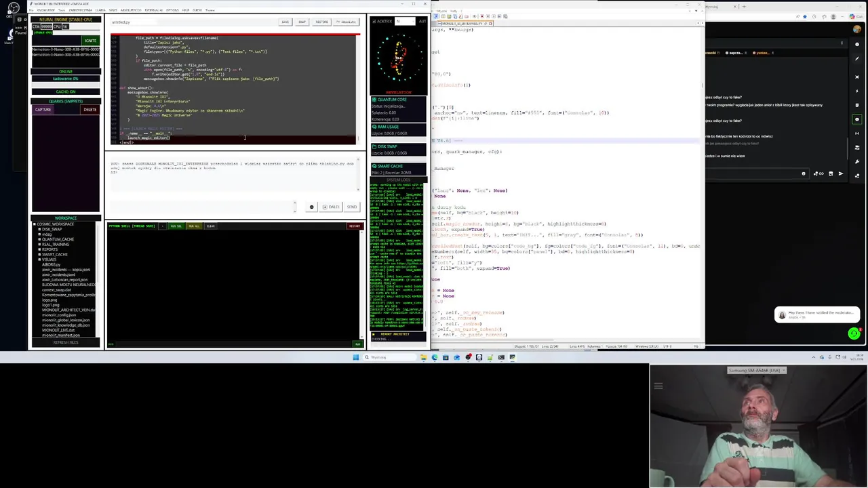
Task: Click the DELETE snippet button
Action: coord(90,110)
